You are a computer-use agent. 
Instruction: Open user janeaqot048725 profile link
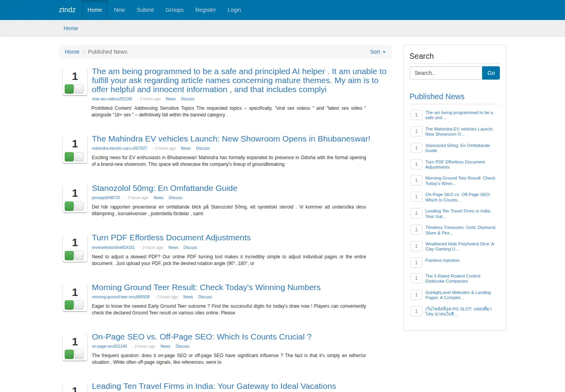tap(106, 198)
